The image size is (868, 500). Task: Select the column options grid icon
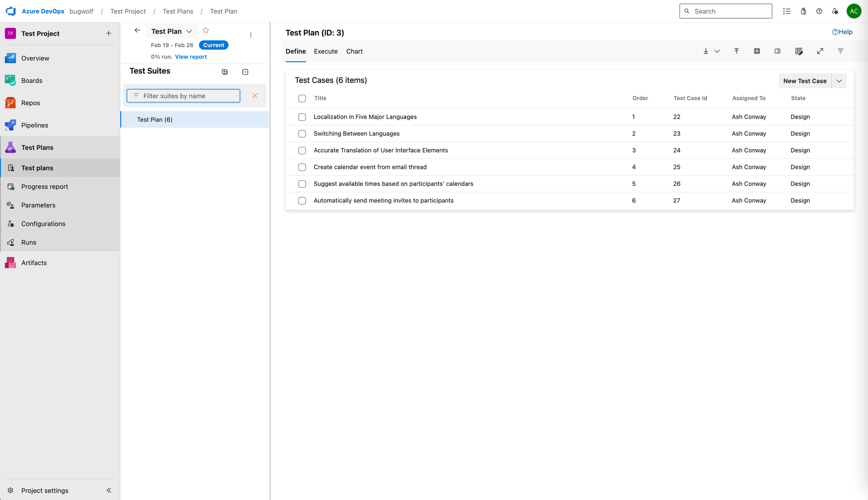point(757,51)
